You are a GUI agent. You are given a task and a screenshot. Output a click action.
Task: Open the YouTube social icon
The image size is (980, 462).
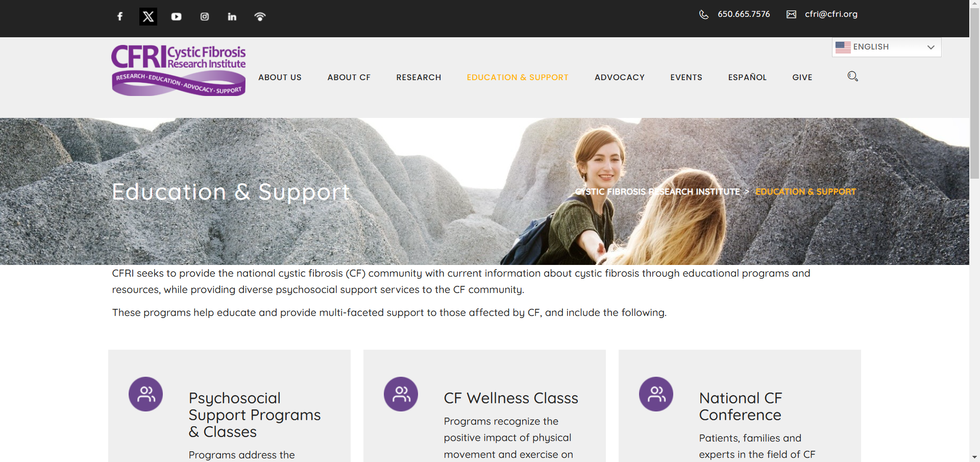click(176, 16)
